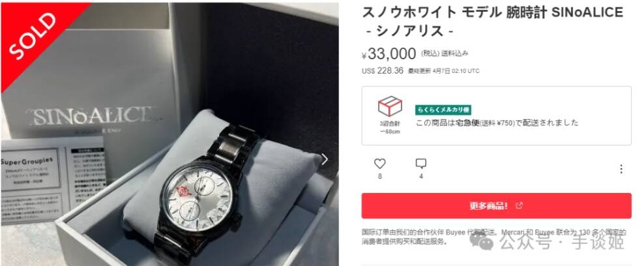Click the Buyee partner notice text
Screen dimensions: 644x266
coord(493,237)
